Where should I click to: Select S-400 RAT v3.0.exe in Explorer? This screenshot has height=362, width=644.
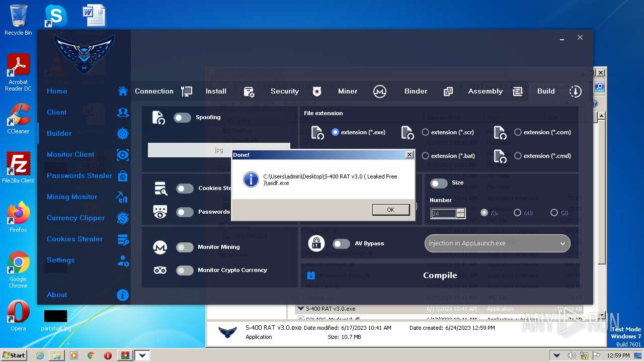pos(331,309)
